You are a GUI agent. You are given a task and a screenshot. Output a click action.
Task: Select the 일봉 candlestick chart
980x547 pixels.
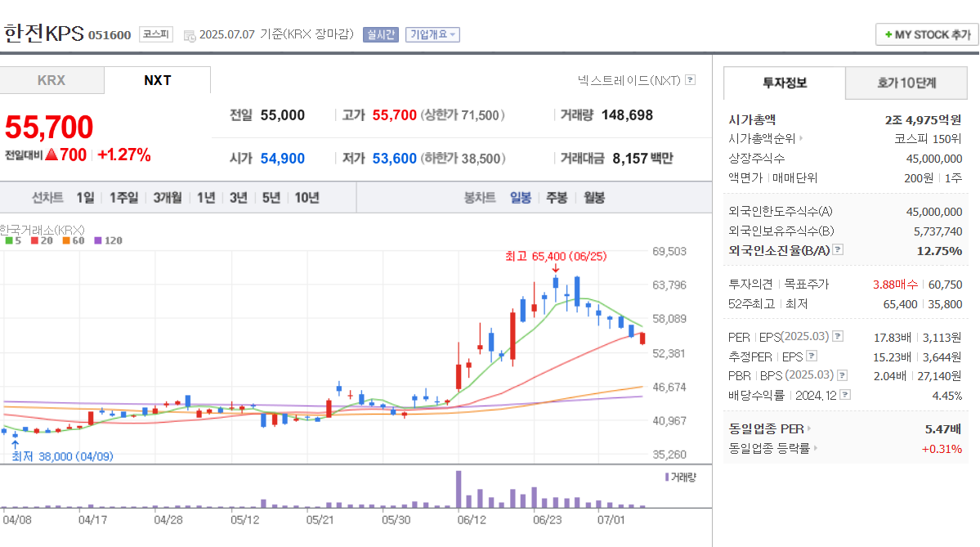520,198
